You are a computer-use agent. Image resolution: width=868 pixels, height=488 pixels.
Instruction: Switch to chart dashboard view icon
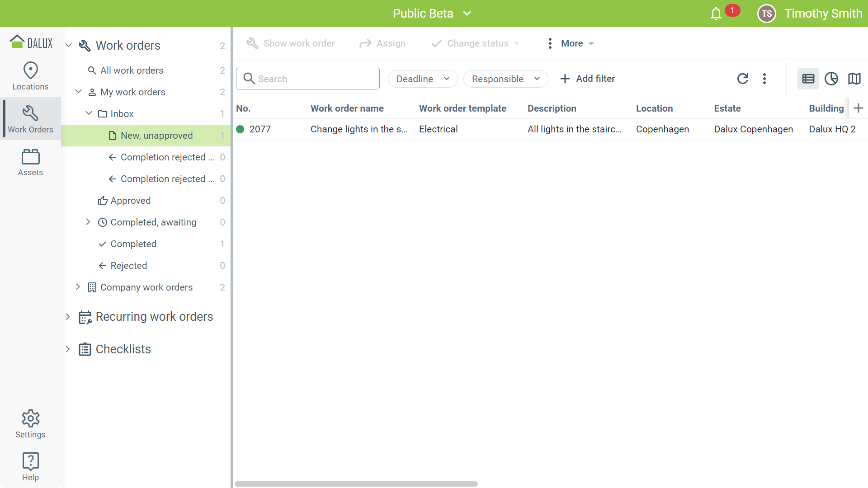[831, 79]
